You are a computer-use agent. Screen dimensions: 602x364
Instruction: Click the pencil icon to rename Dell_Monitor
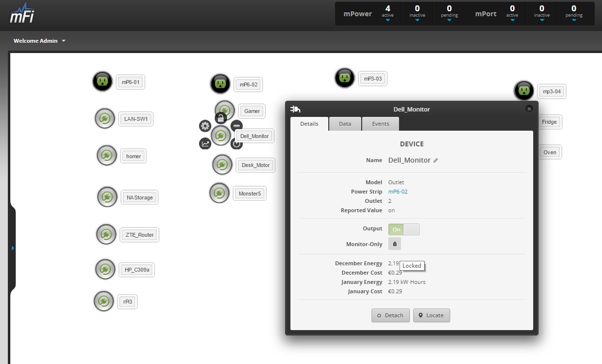tap(435, 161)
